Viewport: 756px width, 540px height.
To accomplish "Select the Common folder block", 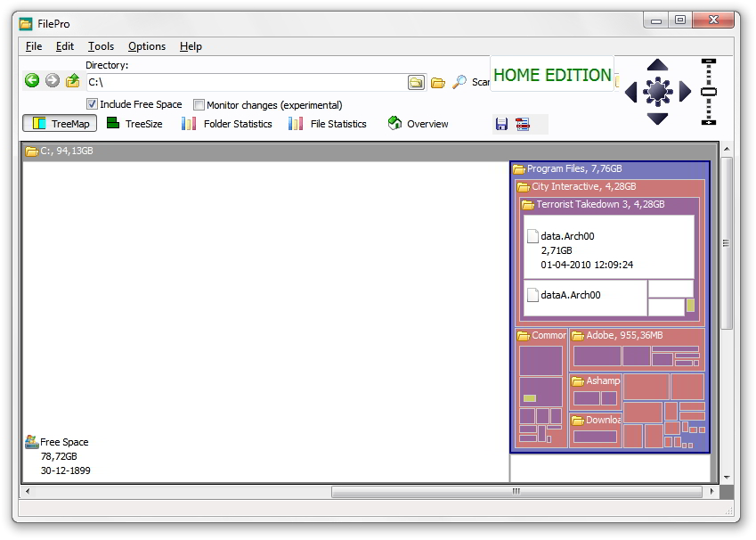I will 541,388.
